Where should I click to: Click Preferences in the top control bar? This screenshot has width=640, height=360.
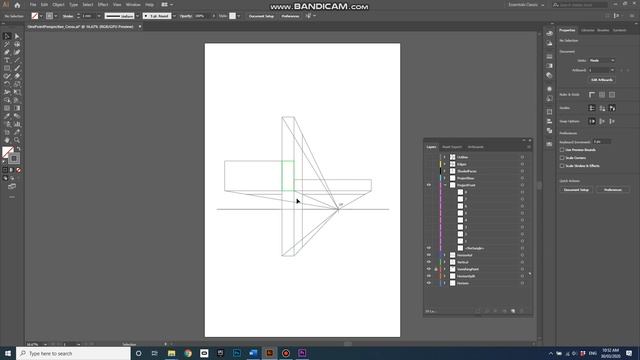pyautogui.click(x=290, y=16)
